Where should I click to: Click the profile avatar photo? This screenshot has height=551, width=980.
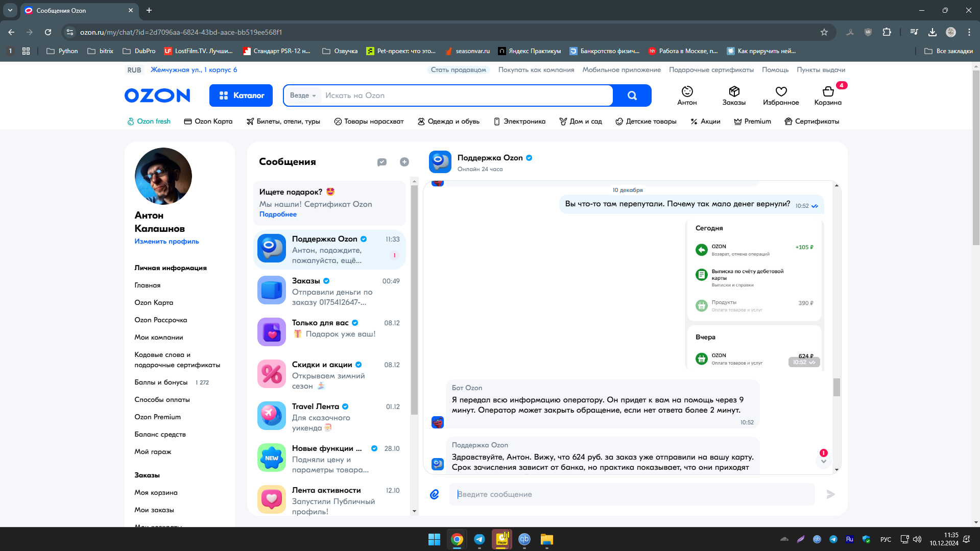[x=163, y=176]
